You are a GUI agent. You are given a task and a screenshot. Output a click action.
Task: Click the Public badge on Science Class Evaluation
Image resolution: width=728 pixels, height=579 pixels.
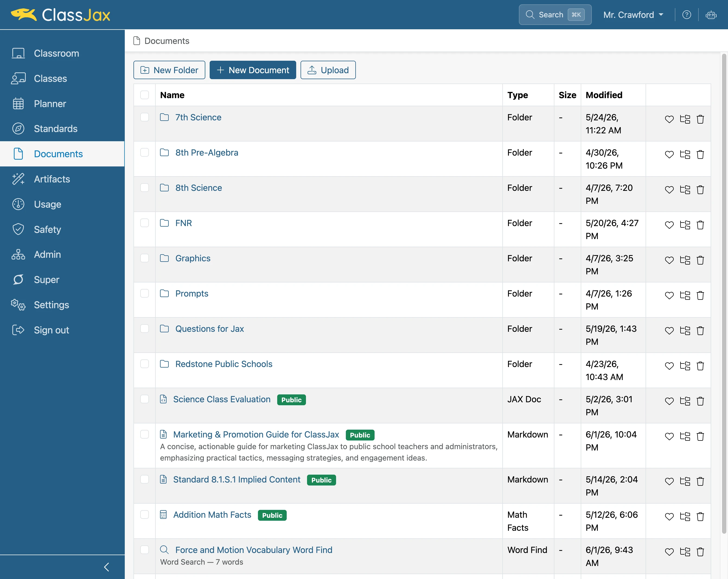tap(291, 400)
